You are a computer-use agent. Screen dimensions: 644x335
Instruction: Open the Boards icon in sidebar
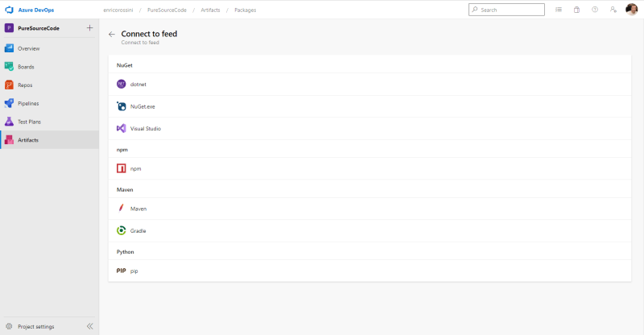tap(9, 67)
